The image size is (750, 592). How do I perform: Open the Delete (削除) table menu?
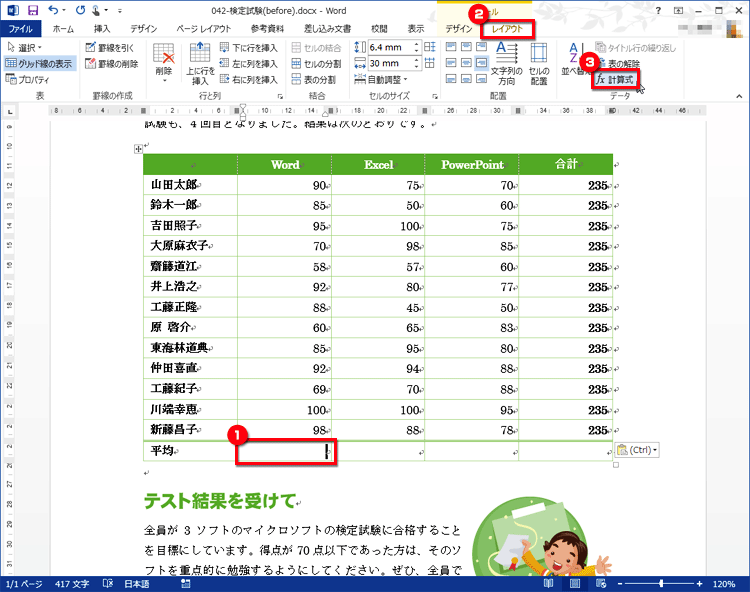point(164,63)
